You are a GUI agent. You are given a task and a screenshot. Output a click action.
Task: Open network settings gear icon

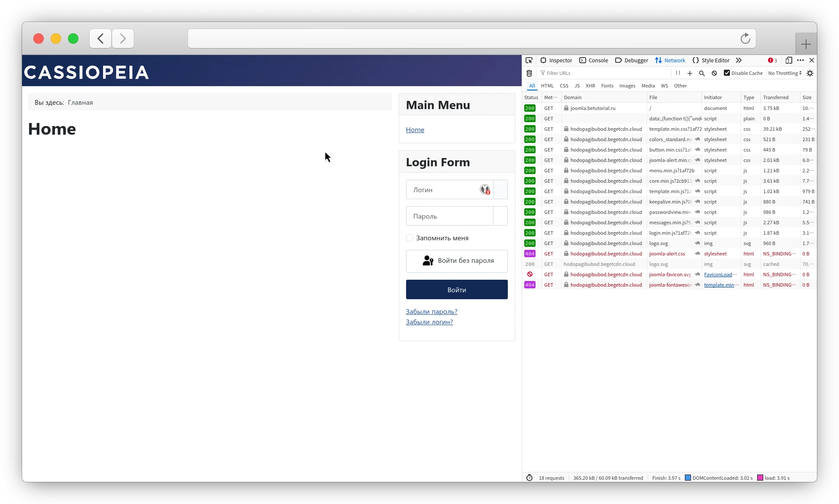(x=810, y=73)
